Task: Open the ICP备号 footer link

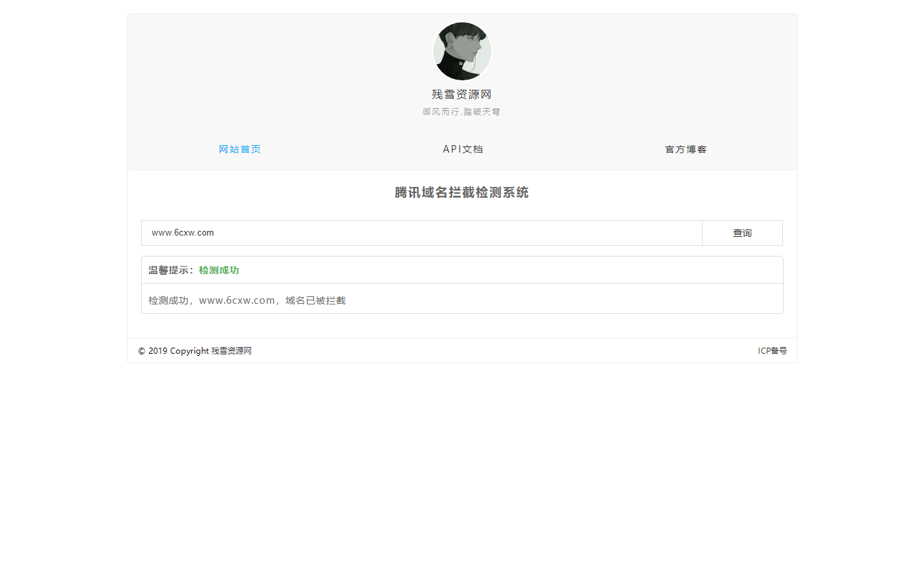Action: coord(772,351)
